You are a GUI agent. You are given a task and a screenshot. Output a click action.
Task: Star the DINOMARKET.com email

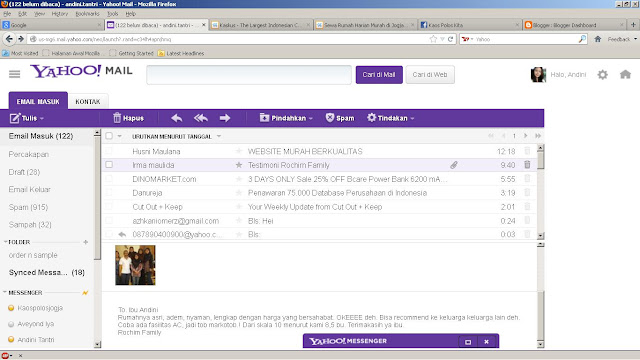[239, 179]
